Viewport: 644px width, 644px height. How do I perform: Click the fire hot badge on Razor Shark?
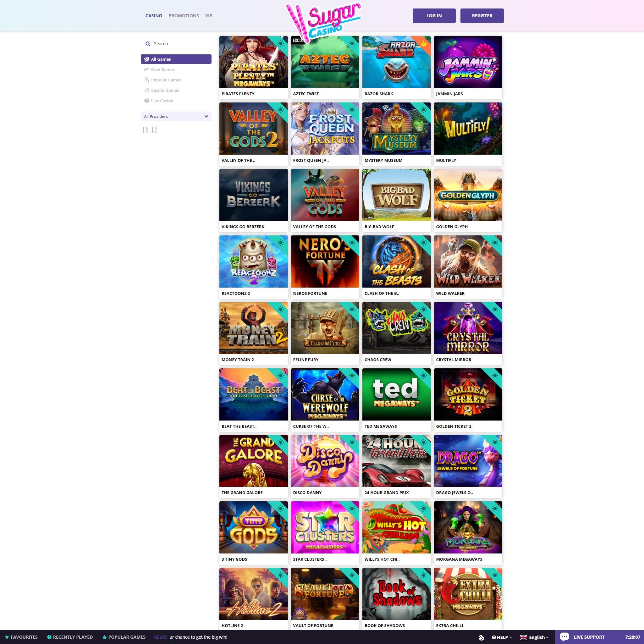click(424, 43)
